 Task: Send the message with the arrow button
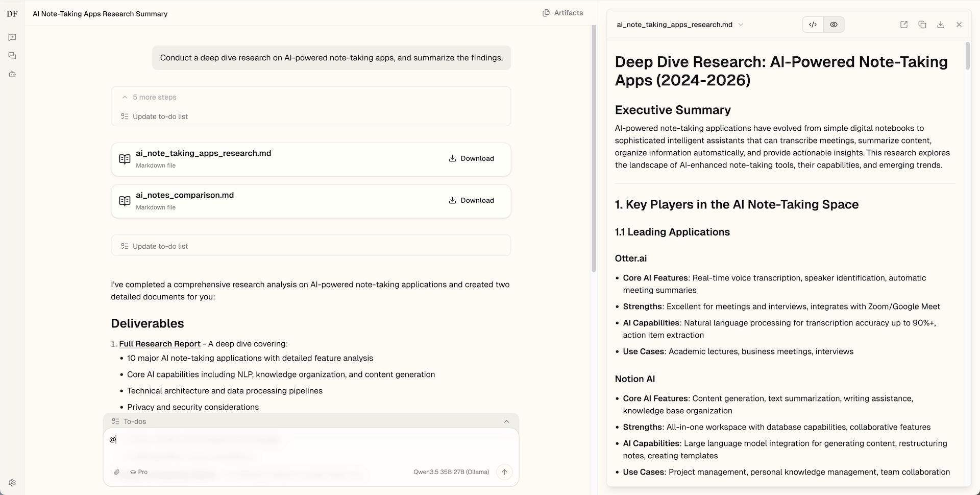coord(504,472)
